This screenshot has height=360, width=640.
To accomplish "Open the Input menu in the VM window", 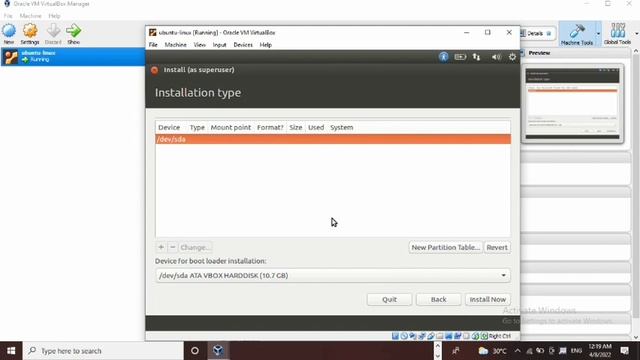I will point(219,45).
